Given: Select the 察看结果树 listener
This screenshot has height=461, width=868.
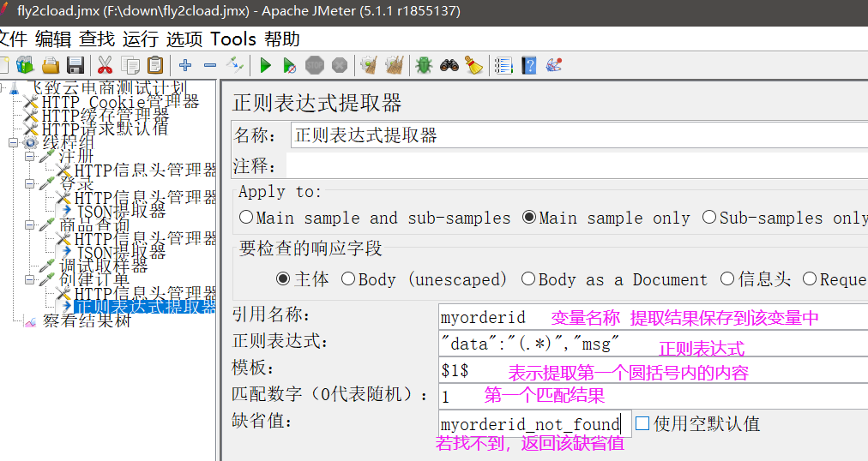Looking at the screenshot, I should click(x=87, y=320).
